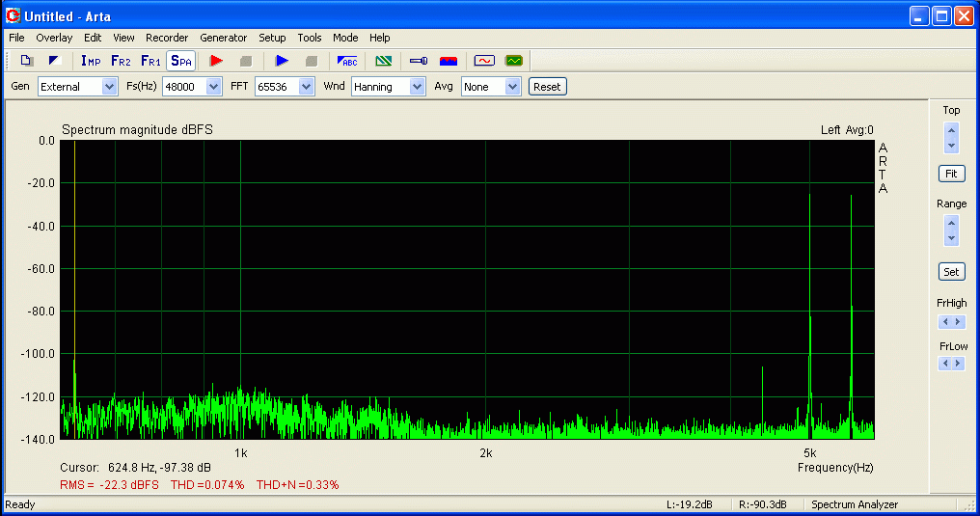This screenshot has height=516, width=980.
Task: Decrease Top level with down arrow
Action: pyautogui.click(x=951, y=146)
